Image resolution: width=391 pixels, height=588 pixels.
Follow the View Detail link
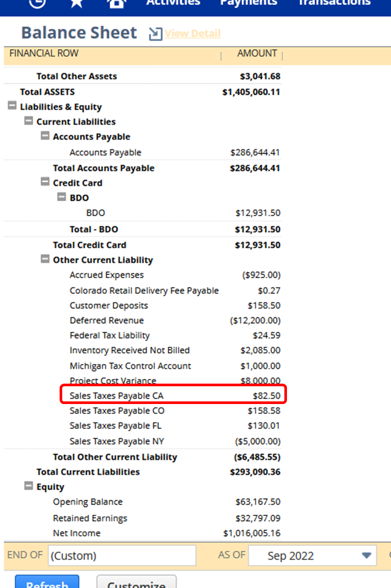pyautogui.click(x=193, y=33)
